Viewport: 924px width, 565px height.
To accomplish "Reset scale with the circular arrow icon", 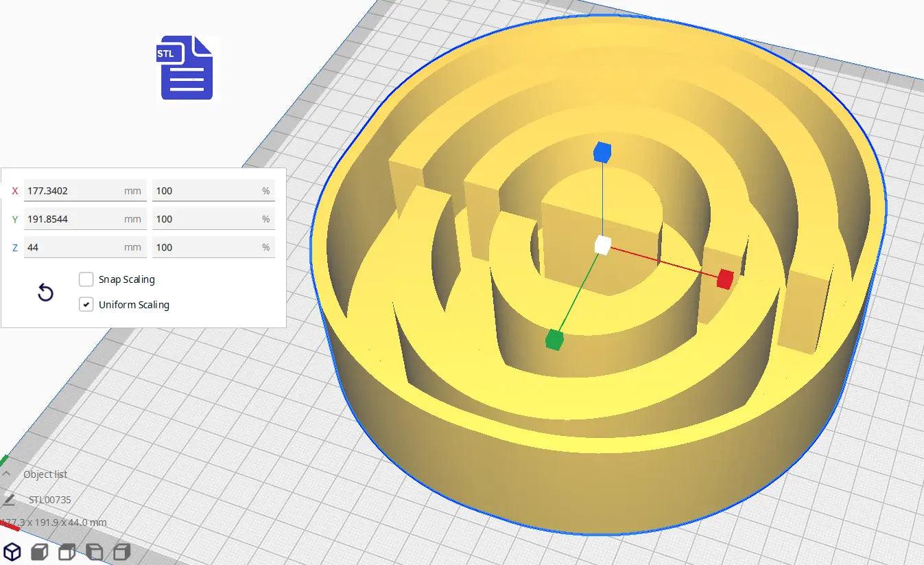I will click(x=45, y=292).
